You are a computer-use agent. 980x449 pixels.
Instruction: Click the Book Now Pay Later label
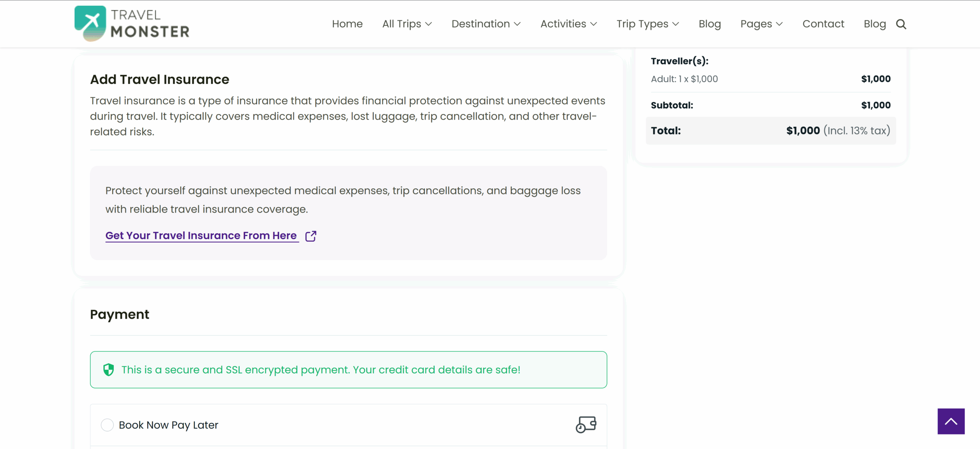[x=168, y=425]
